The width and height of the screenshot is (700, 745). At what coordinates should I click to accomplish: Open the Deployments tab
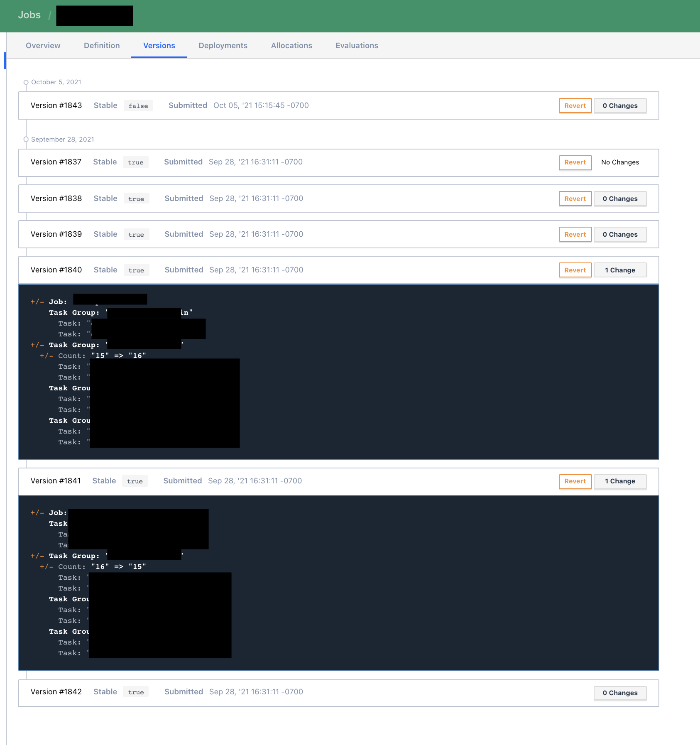pos(223,46)
